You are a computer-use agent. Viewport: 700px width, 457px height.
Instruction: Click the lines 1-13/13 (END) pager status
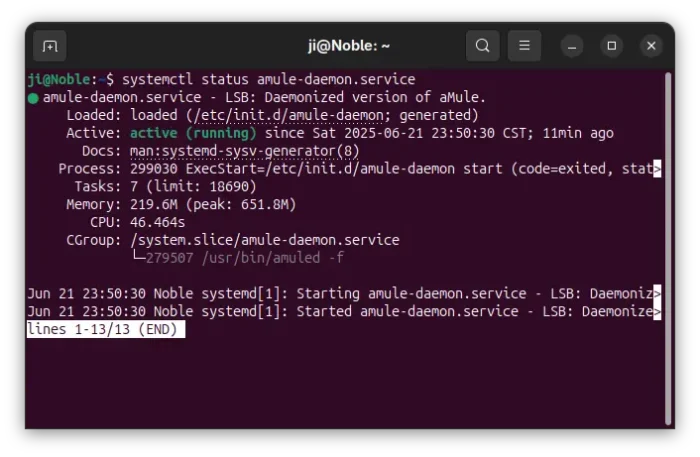105,329
